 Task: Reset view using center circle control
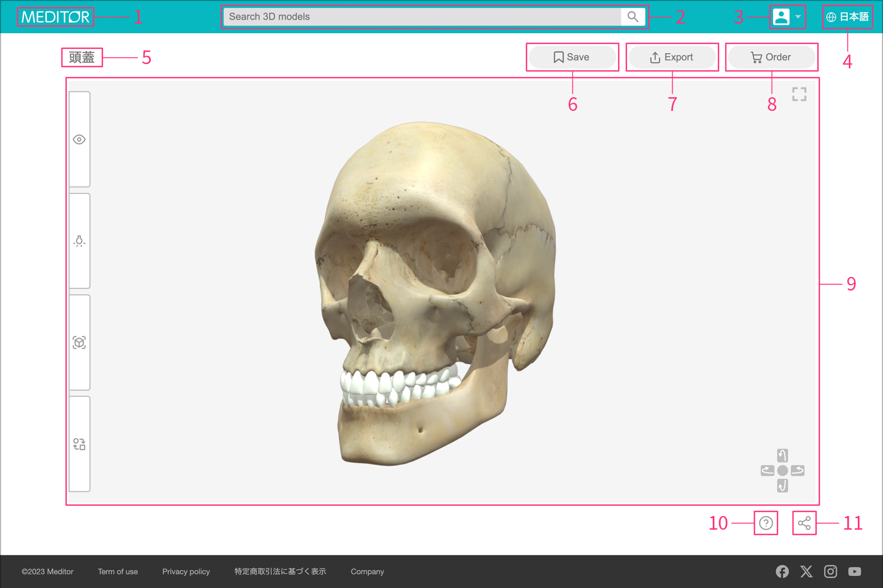click(x=782, y=470)
